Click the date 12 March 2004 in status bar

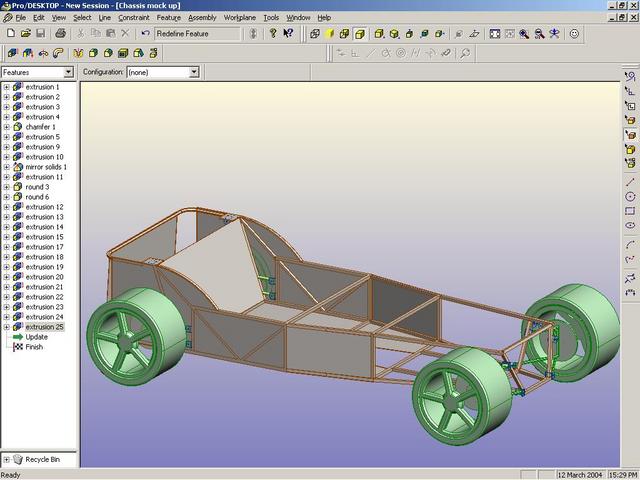click(580, 475)
